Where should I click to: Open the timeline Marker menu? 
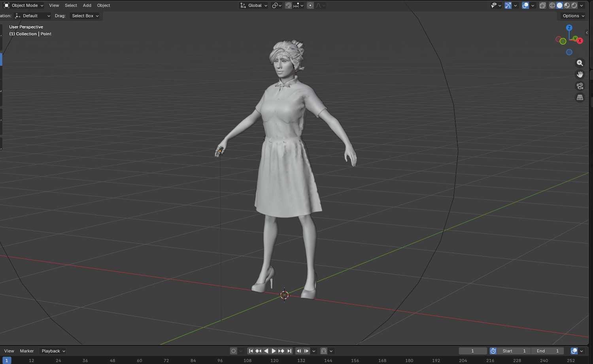pos(27,351)
